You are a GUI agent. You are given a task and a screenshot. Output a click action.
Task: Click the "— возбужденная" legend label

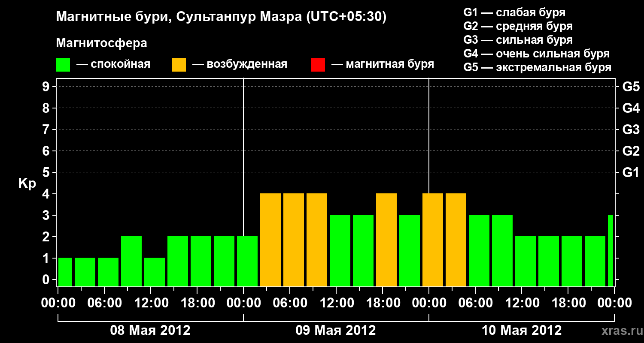(240, 64)
